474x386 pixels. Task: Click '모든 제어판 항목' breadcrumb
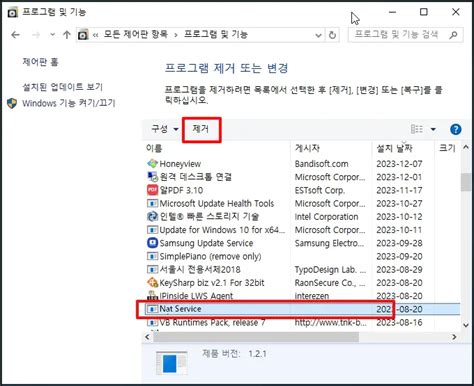pyautogui.click(x=136, y=34)
